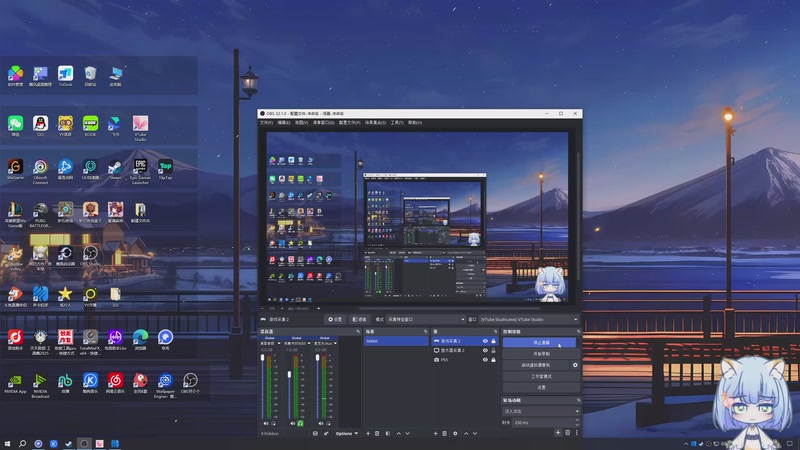The width and height of the screenshot is (800, 450).
Task: Open VTube Studio desktop shortcut
Action: tap(140, 128)
